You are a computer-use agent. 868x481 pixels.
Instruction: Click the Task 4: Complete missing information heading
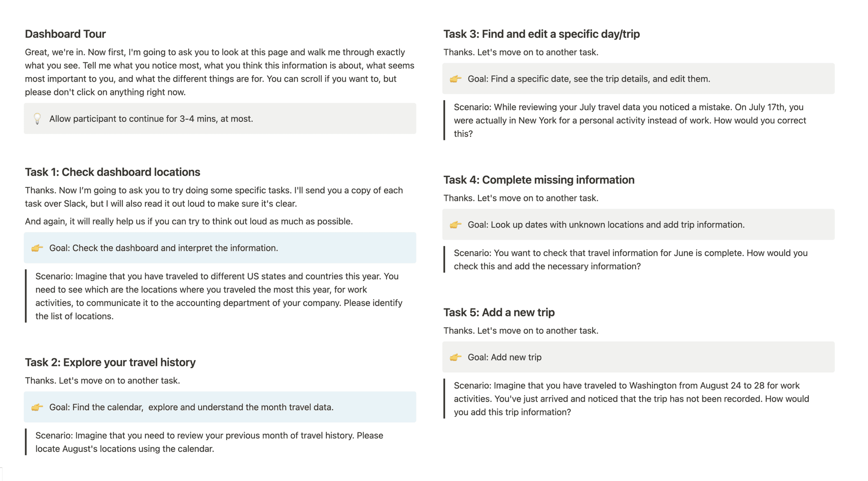539,180
